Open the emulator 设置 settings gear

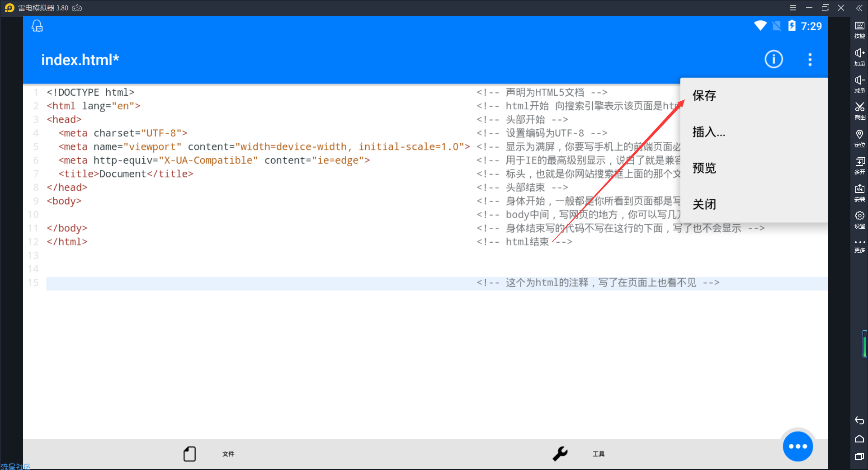point(859,220)
